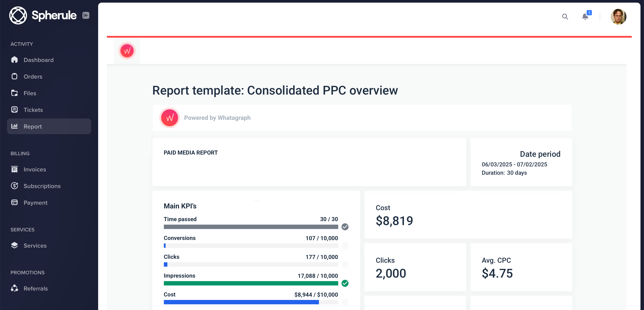644x310 pixels.
Task: Click the Dashboard home icon
Action: 14,60
